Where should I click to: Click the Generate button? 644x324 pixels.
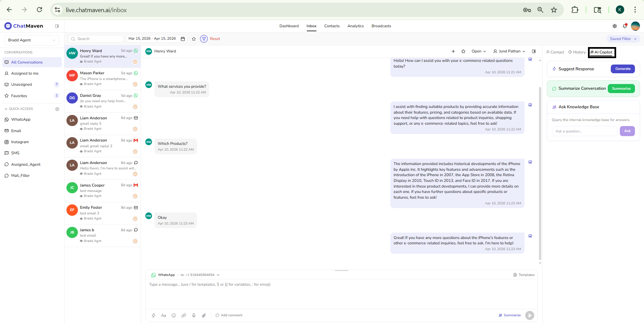[623, 69]
